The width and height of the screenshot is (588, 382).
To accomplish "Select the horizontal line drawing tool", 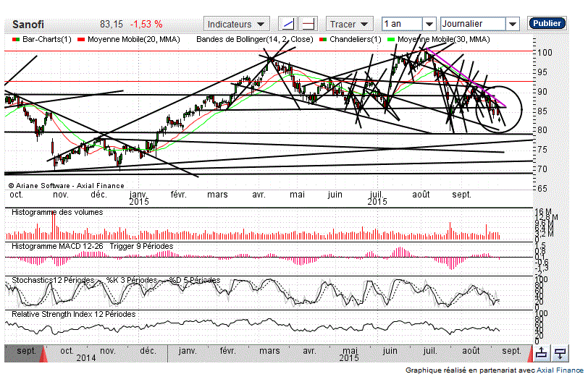I will (308, 25).
